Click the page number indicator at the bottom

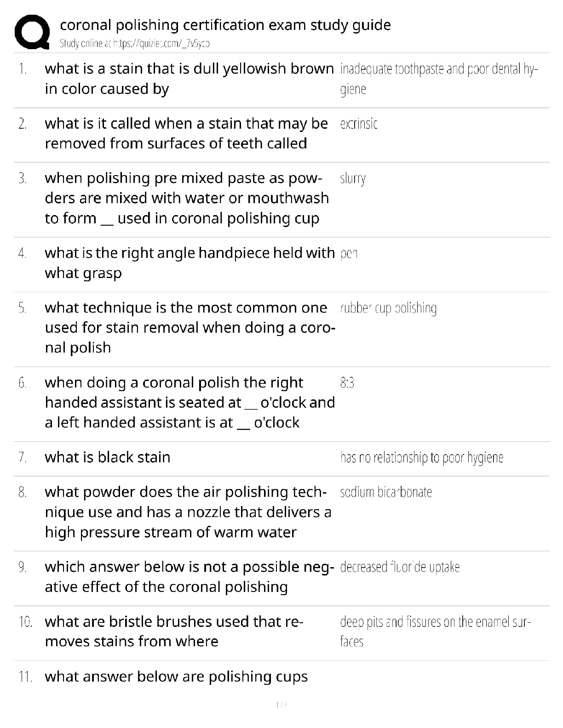(281, 705)
